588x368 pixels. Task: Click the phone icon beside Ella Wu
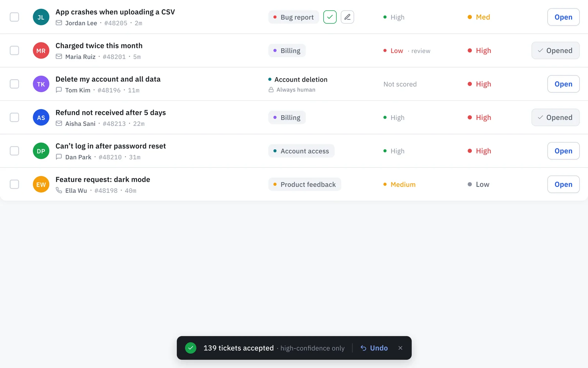(x=59, y=190)
